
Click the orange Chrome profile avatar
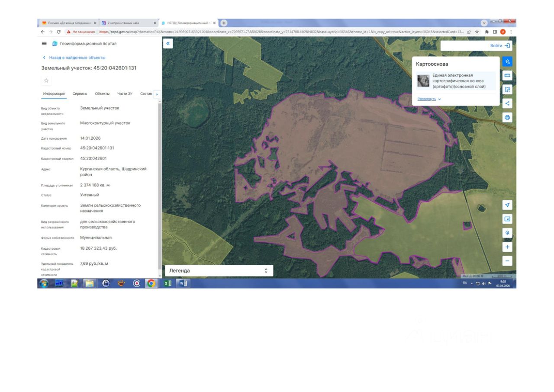pyautogui.click(x=503, y=32)
